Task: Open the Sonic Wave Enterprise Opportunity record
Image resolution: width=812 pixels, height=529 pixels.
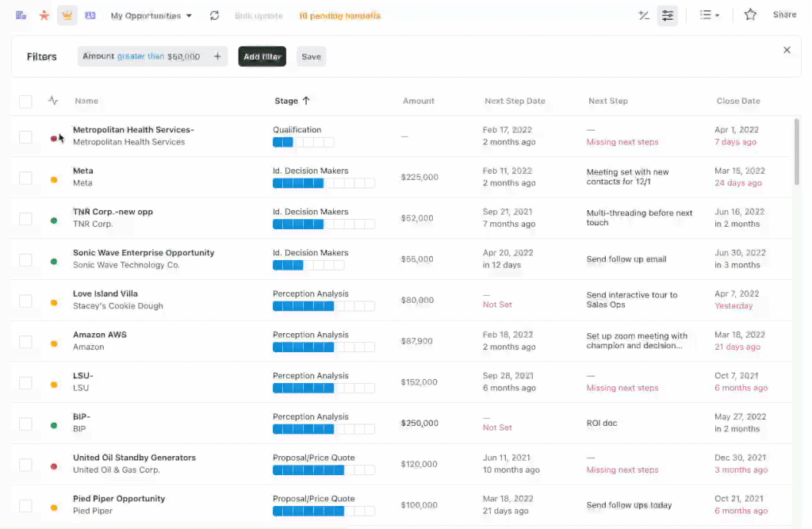Action: (144, 252)
